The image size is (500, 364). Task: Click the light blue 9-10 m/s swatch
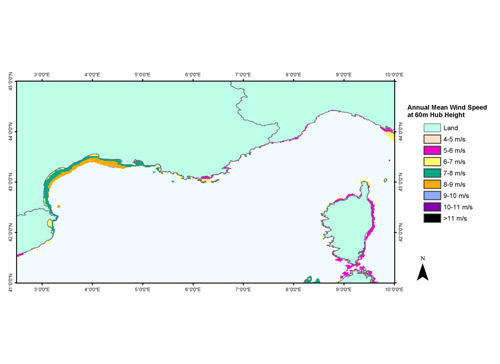point(432,196)
